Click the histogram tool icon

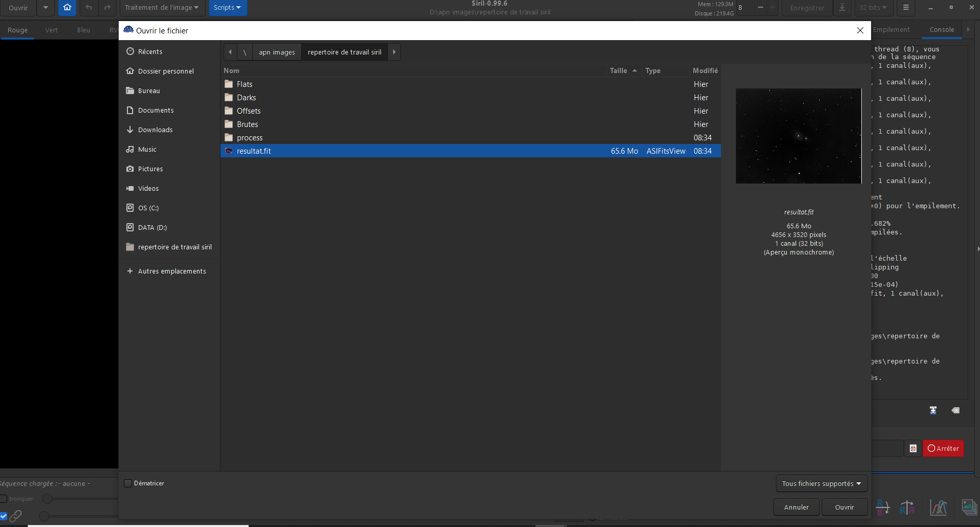click(x=938, y=507)
